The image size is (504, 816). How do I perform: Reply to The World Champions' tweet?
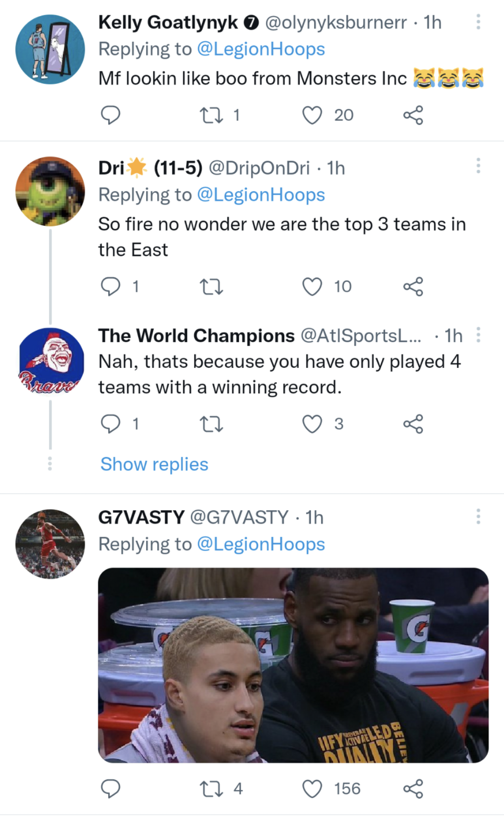tap(110, 424)
